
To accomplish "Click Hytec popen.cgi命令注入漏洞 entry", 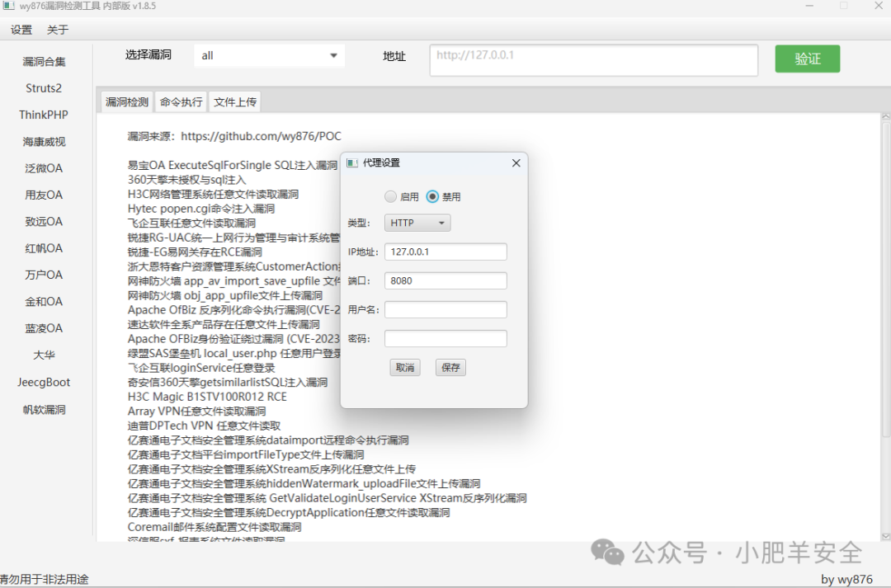I will click(x=201, y=209).
